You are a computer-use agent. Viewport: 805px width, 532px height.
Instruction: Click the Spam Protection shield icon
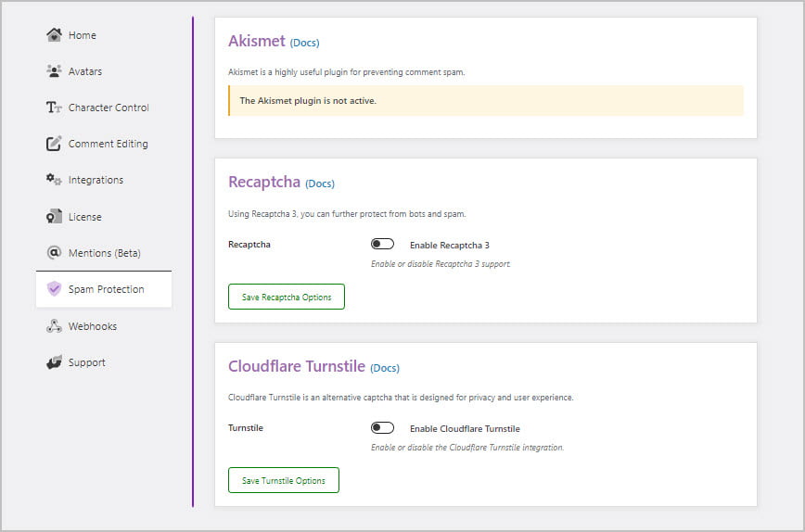[54, 289]
